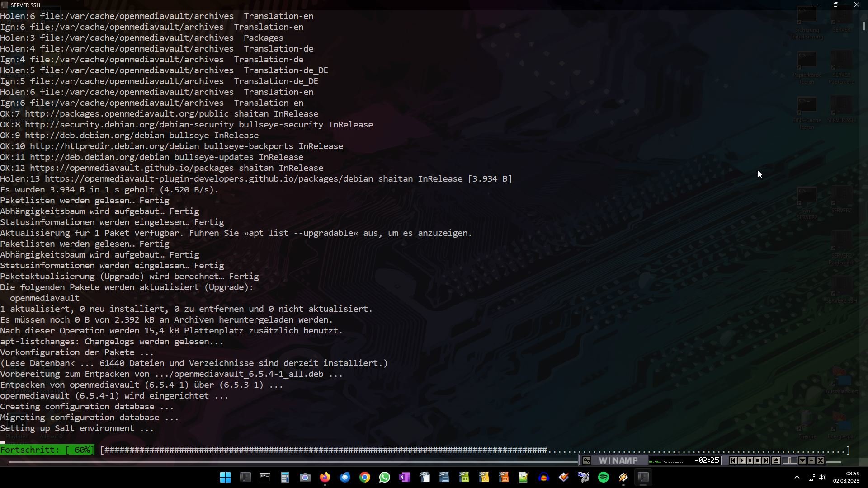Image resolution: width=868 pixels, height=488 pixels.
Task: Open the Windows Start menu
Action: (x=225, y=478)
